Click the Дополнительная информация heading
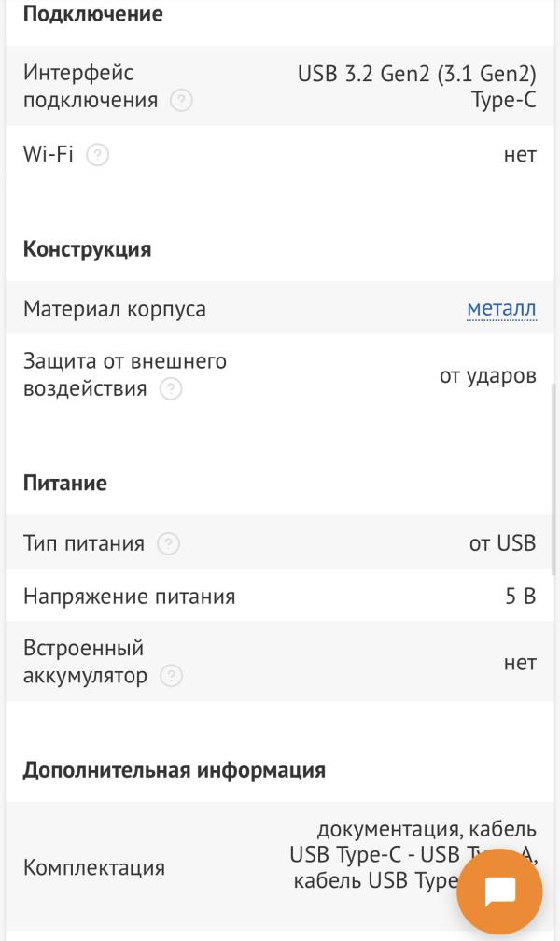 click(174, 770)
